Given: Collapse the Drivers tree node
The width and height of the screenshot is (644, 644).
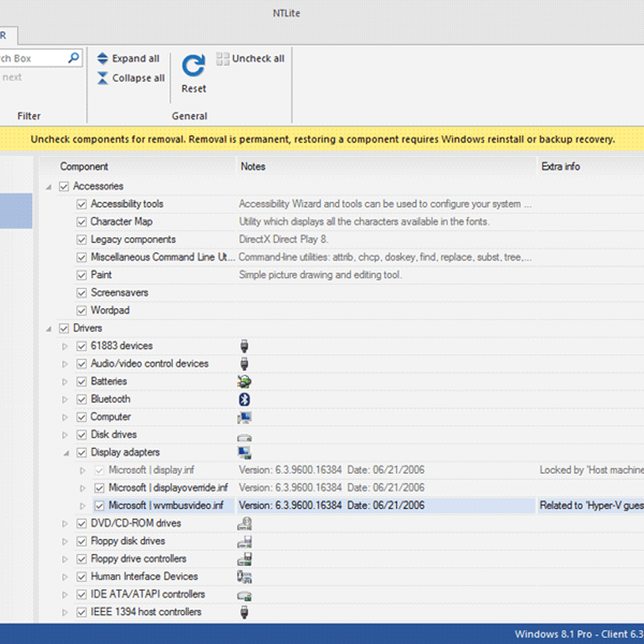Looking at the screenshot, I should point(49,329).
